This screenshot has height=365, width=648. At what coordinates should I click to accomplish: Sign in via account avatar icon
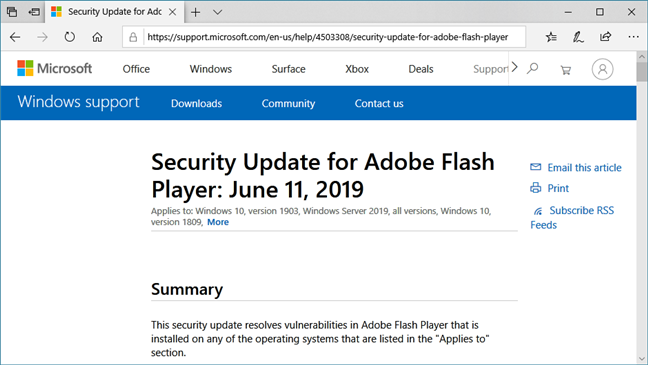pyautogui.click(x=603, y=69)
